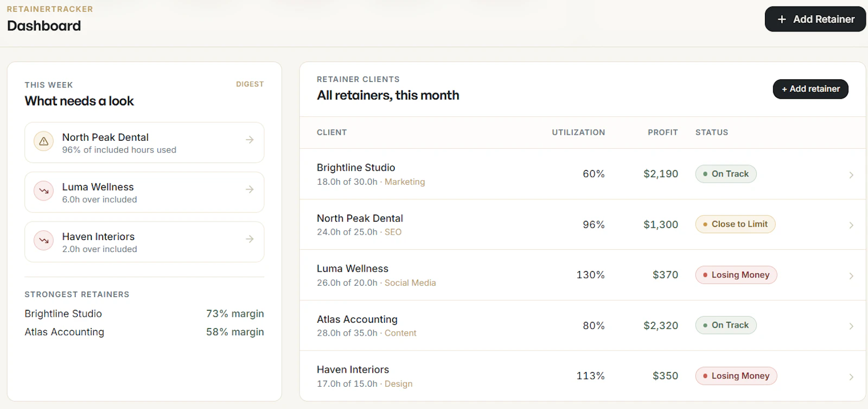Click the 60% utilization value
Screen dimensions: 868x409
pyautogui.click(x=593, y=174)
